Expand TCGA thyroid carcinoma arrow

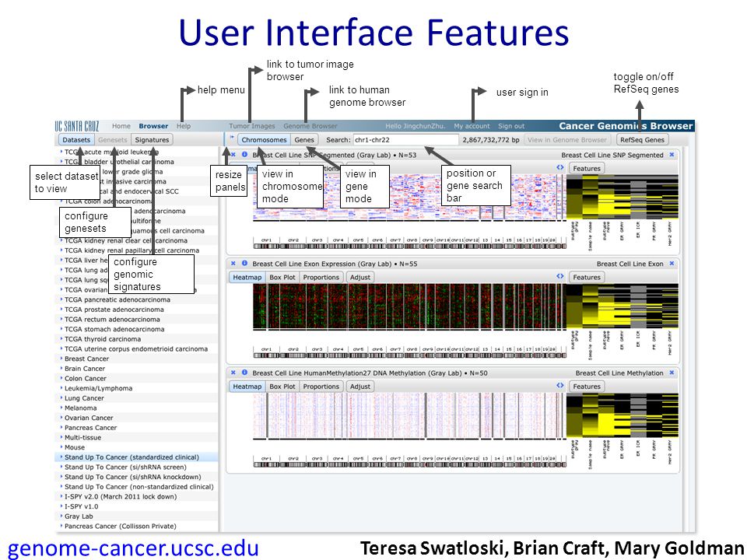(x=61, y=338)
